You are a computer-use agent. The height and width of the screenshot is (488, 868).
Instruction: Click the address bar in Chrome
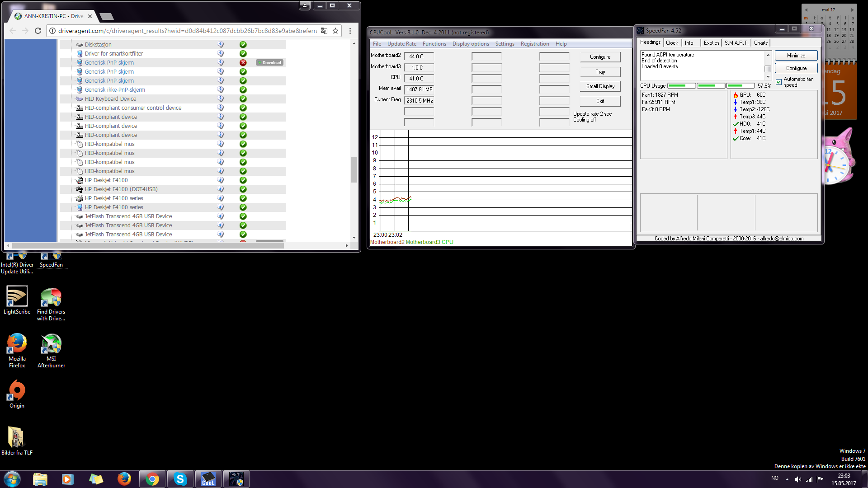click(188, 31)
